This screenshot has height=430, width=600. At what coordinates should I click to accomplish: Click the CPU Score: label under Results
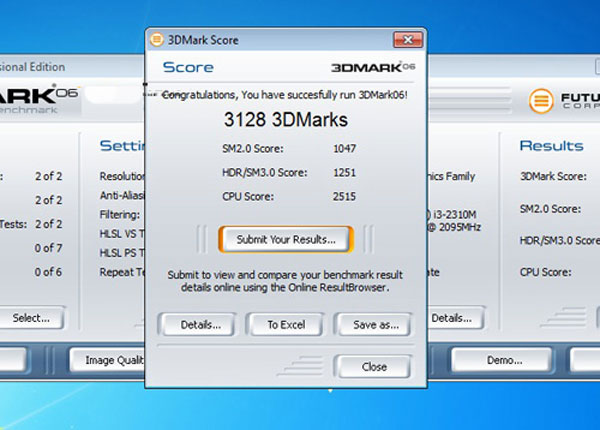point(546,272)
